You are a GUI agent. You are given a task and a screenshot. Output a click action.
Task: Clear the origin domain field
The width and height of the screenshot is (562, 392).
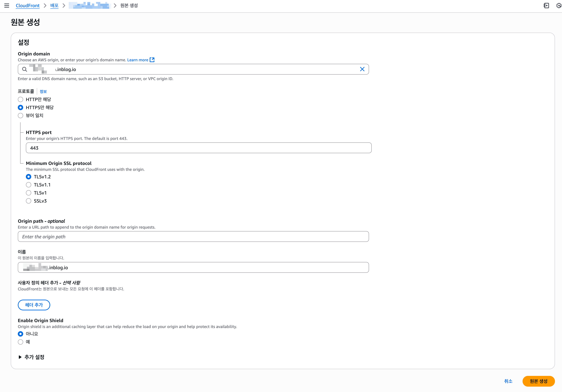(362, 69)
